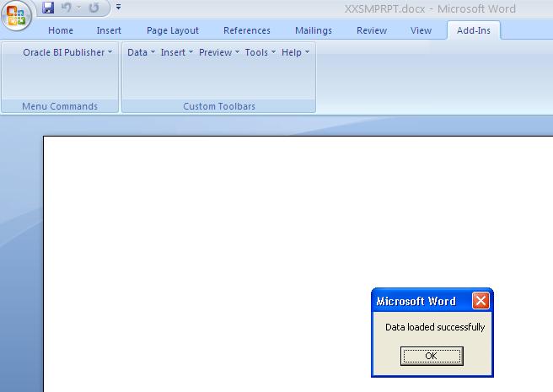Click the Save icon in Quick Access Toolbar

coord(48,8)
